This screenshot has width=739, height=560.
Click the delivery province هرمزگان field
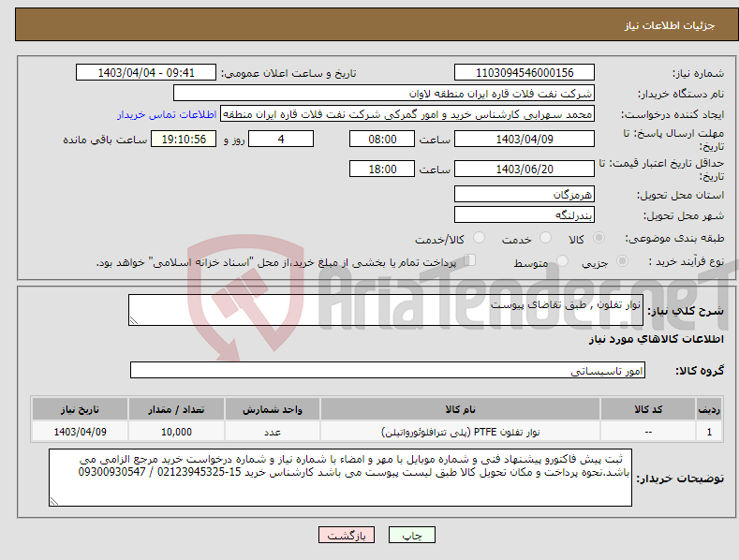pyautogui.click(x=525, y=194)
